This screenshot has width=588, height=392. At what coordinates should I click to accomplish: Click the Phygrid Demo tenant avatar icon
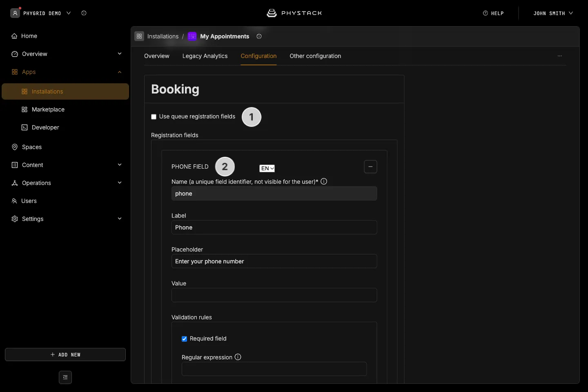click(x=15, y=13)
